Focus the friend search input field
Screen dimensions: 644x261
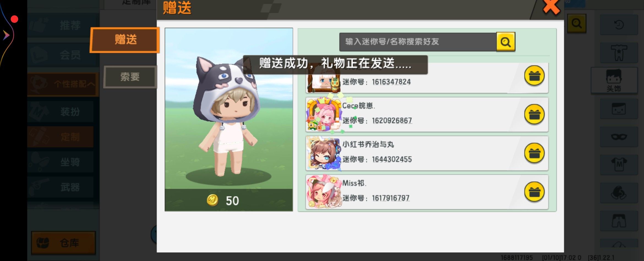coord(418,42)
